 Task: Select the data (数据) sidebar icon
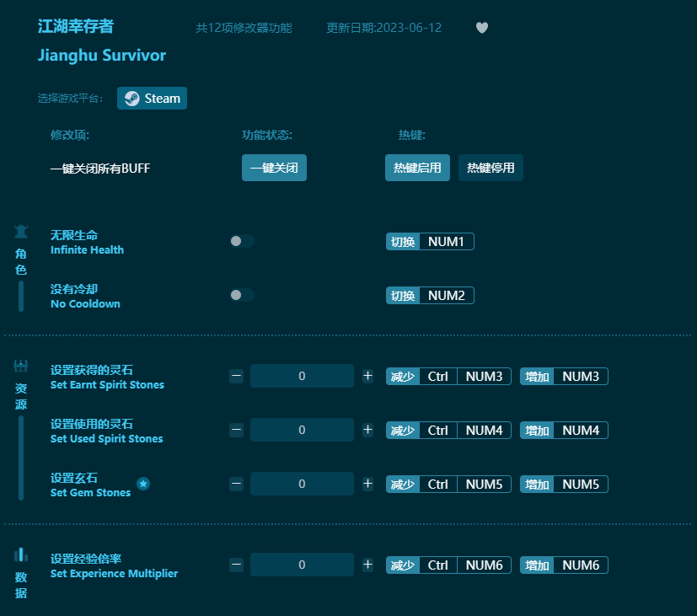(x=20, y=555)
